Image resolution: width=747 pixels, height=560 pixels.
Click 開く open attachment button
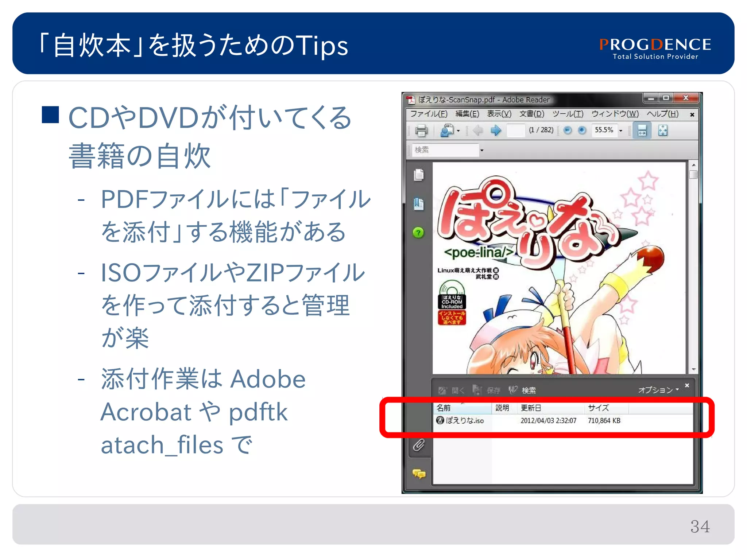452,390
